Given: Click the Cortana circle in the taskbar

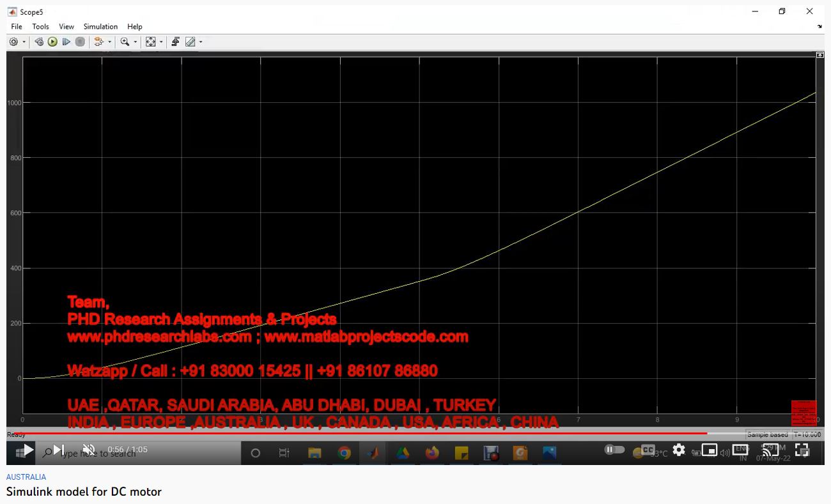Looking at the screenshot, I should coord(255,454).
